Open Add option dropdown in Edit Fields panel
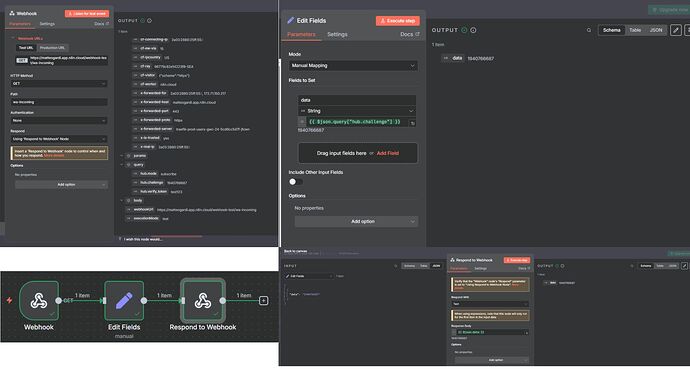The width and height of the screenshot is (690, 388). pyautogui.click(x=356, y=222)
